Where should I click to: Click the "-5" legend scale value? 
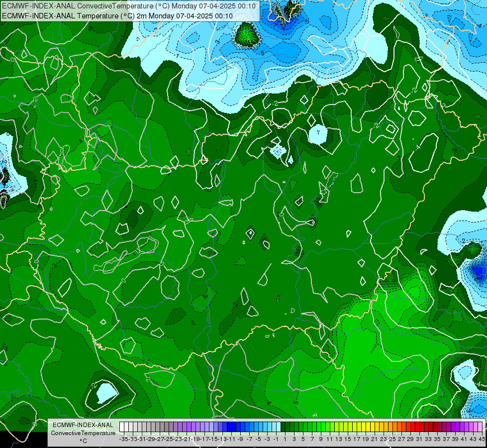pos(258,439)
